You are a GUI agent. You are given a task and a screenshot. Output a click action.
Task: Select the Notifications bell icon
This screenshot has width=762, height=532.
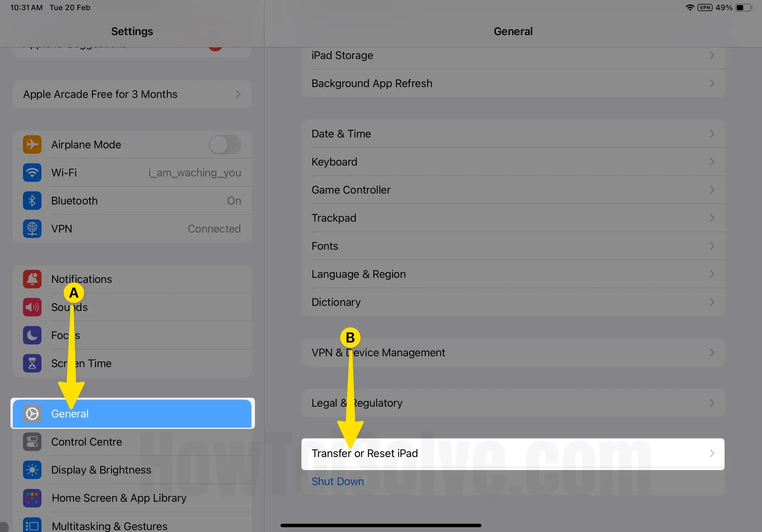(32, 279)
